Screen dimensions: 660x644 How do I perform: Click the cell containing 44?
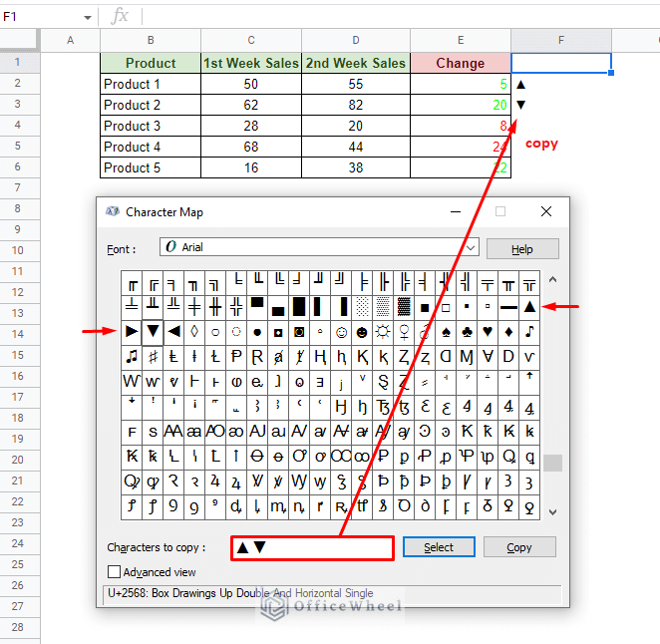(x=356, y=147)
